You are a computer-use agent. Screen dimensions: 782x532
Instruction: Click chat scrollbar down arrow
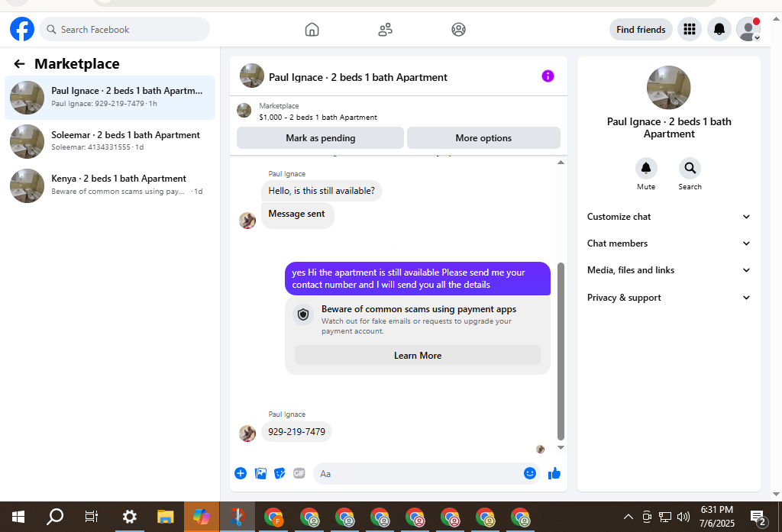pos(561,447)
